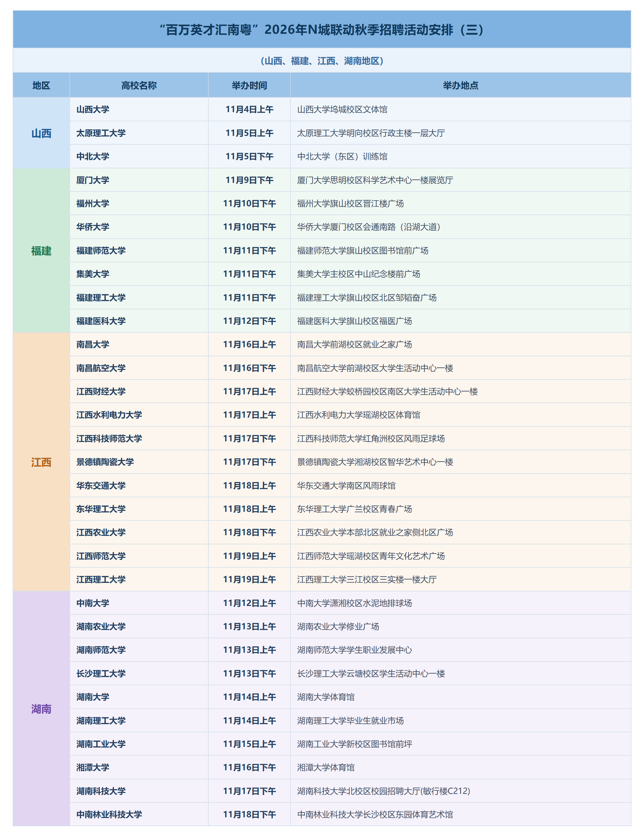Select 福建医科大学 school name

(x=101, y=321)
